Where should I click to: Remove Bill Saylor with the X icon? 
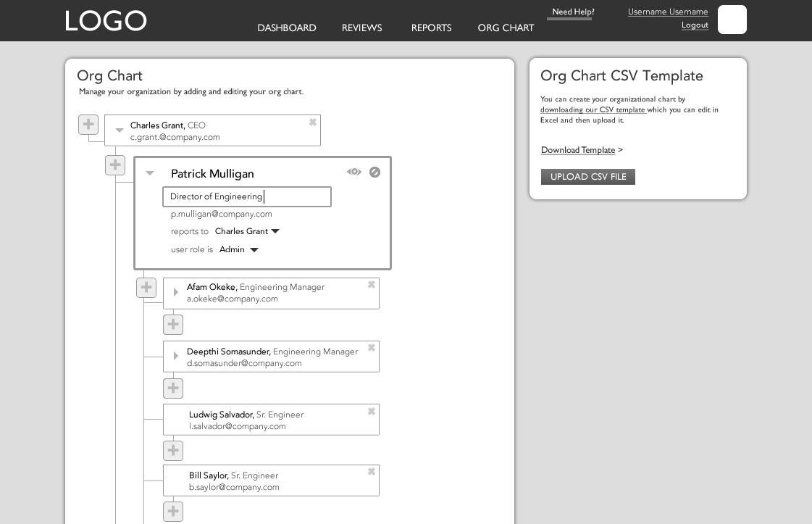click(372, 472)
